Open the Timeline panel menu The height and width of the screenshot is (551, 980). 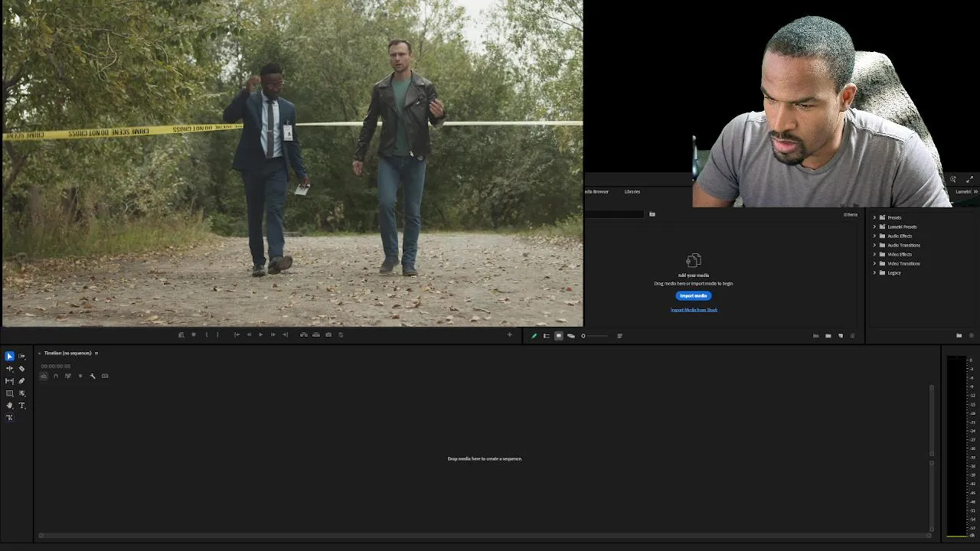96,353
